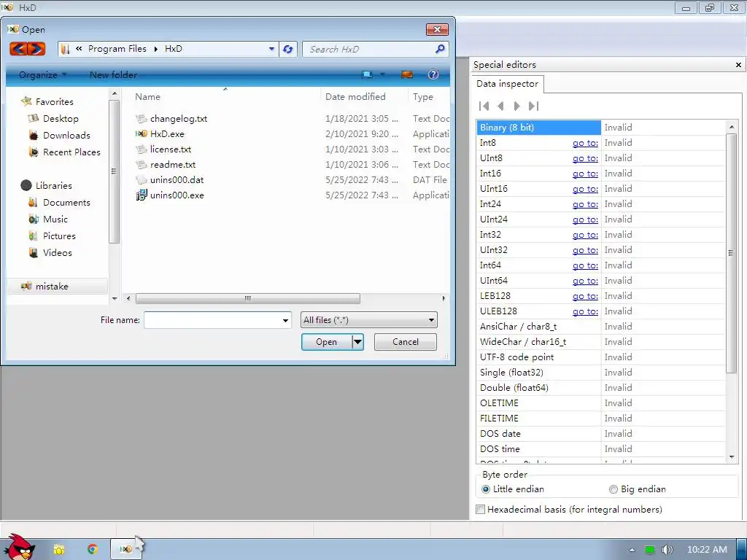This screenshot has width=747, height=560.
Task: Click the File name input field
Action: coord(212,320)
